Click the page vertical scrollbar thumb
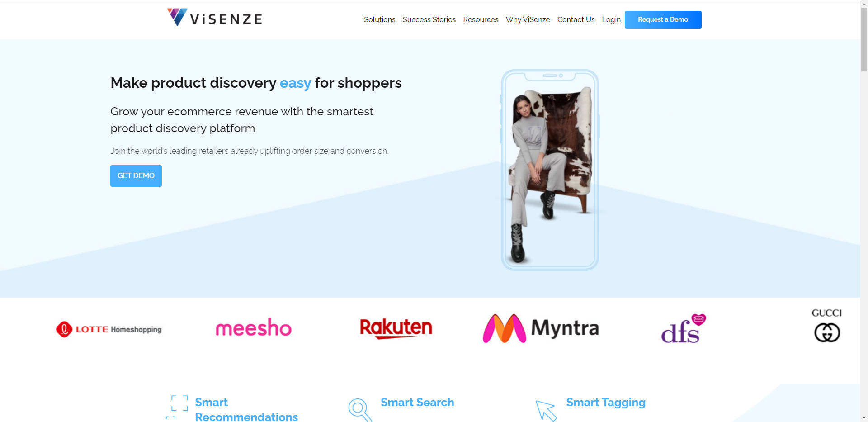The image size is (868, 422). pos(864,38)
